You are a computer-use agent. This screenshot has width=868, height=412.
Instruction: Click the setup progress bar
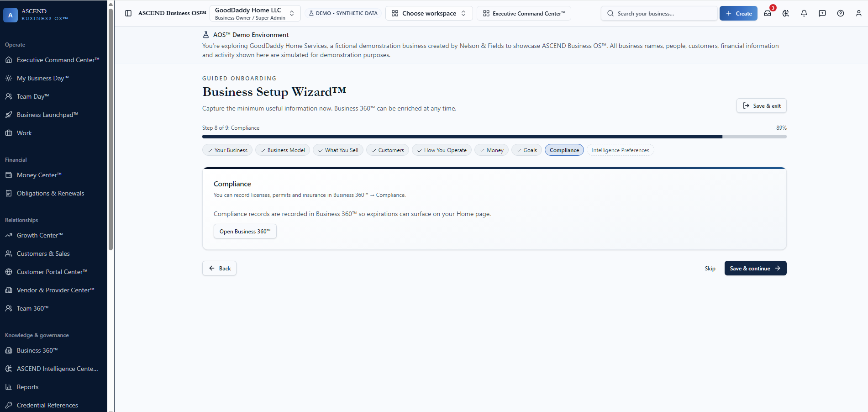tap(494, 136)
